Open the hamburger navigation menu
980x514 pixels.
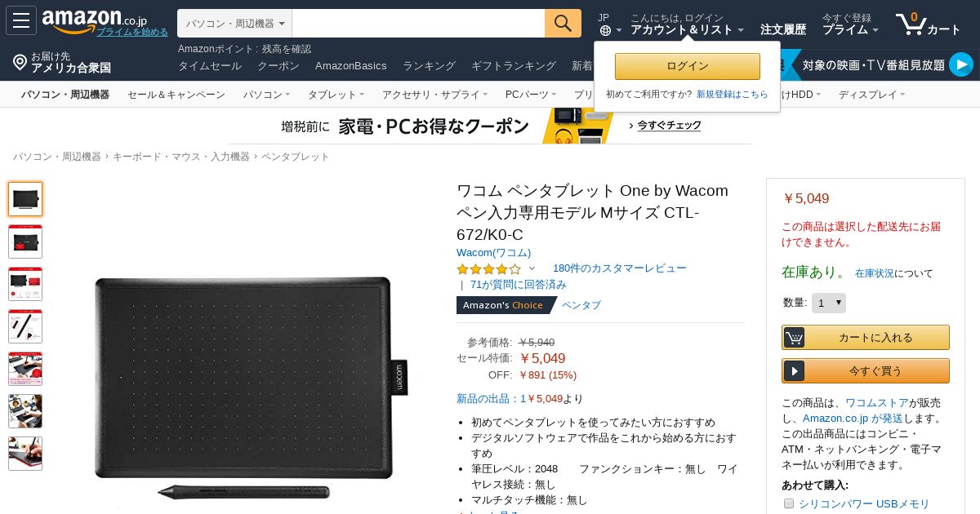point(20,20)
